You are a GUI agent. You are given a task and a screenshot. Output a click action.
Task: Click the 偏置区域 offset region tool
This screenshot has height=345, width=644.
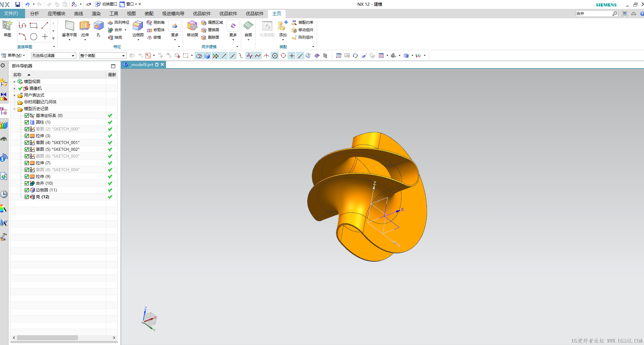point(212,22)
